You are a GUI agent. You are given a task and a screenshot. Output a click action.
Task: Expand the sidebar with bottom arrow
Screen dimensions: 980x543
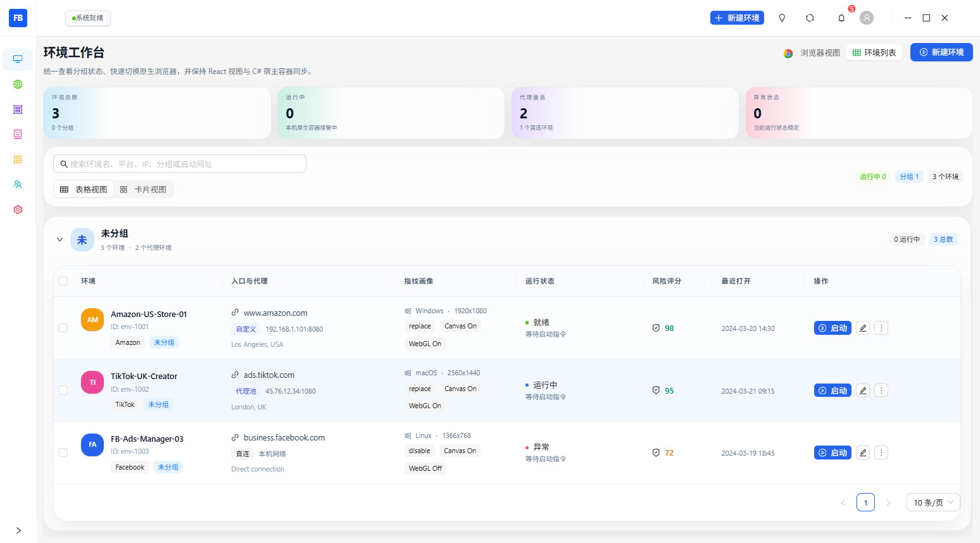pyautogui.click(x=18, y=530)
